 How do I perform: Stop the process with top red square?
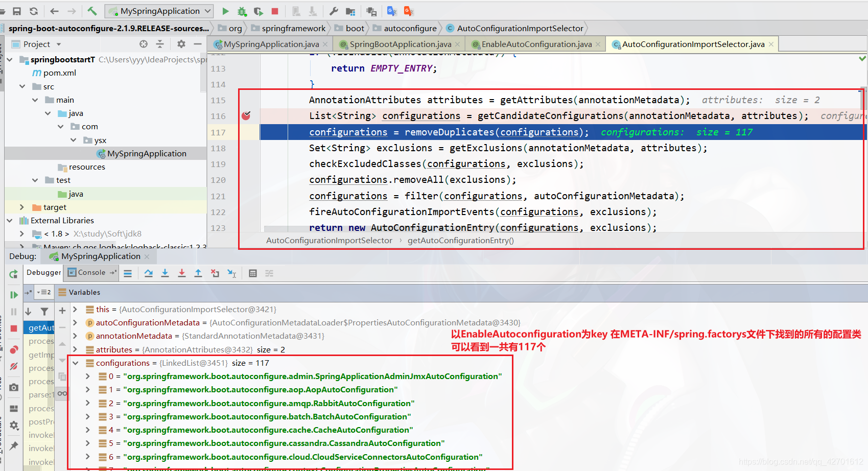[x=275, y=11]
